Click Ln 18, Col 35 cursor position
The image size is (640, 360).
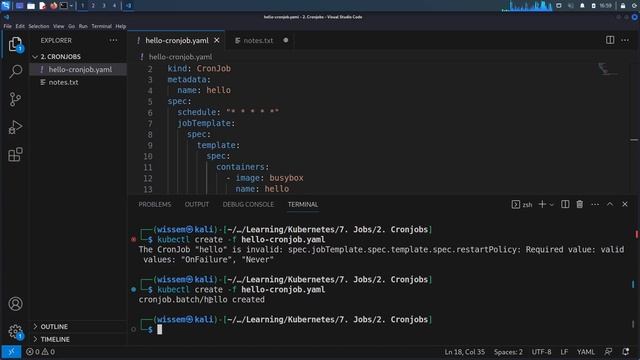(464, 351)
